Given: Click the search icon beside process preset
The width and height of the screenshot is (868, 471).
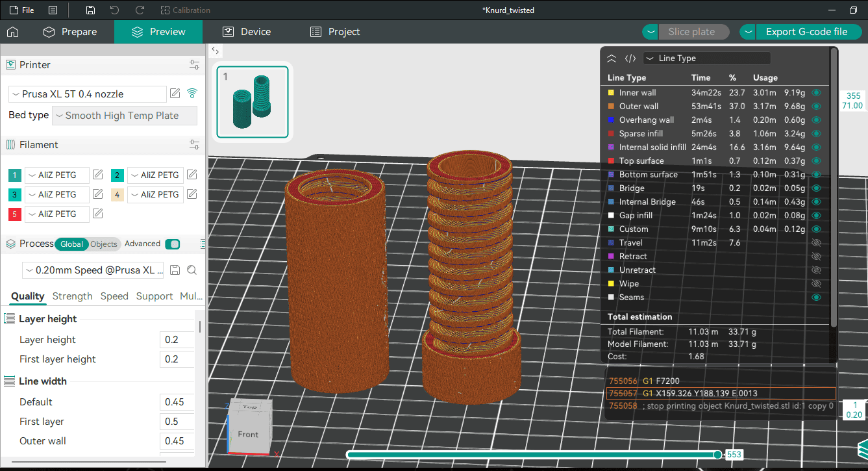Looking at the screenshot, I should [x=192, y=270].
